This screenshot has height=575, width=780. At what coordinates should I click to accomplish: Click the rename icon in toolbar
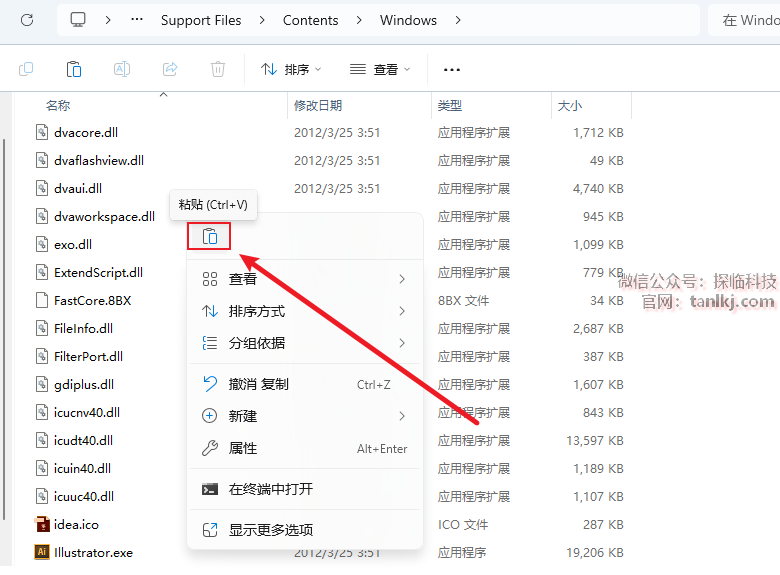pos(122,69)
